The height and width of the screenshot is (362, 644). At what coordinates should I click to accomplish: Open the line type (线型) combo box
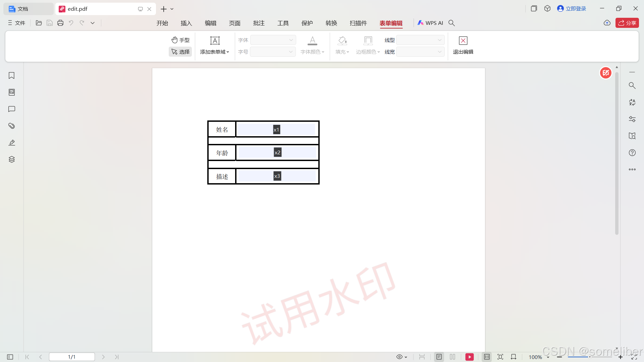coord(420,40)
